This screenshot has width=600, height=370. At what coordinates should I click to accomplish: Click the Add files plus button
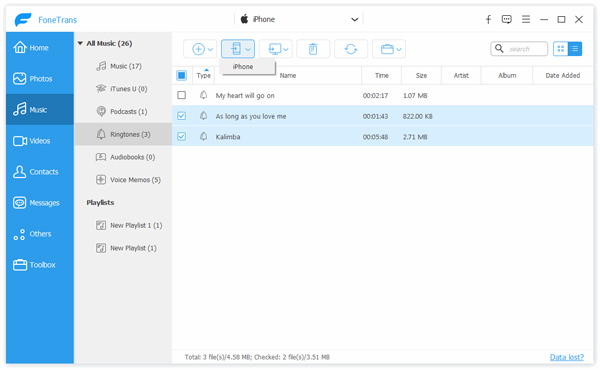(x=198, y=49)
